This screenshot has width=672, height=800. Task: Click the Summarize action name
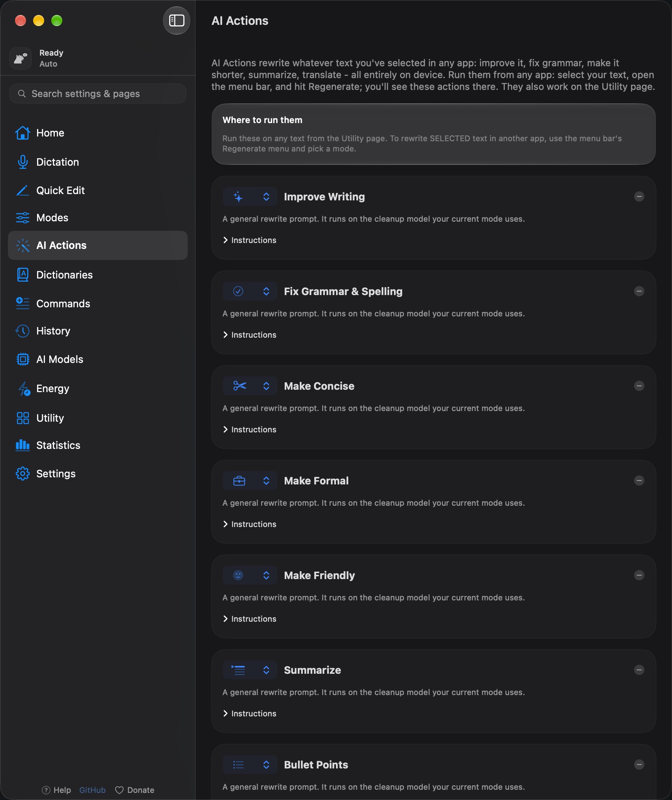tap(312, 670)
